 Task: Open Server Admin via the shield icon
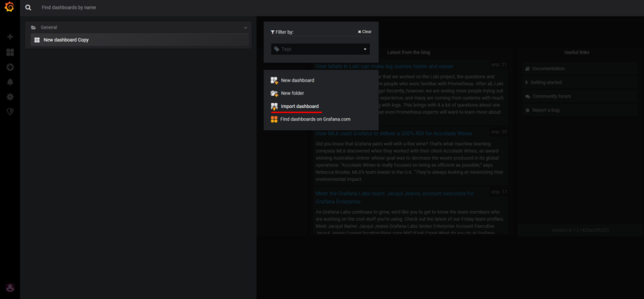click(x=9, y=111)
